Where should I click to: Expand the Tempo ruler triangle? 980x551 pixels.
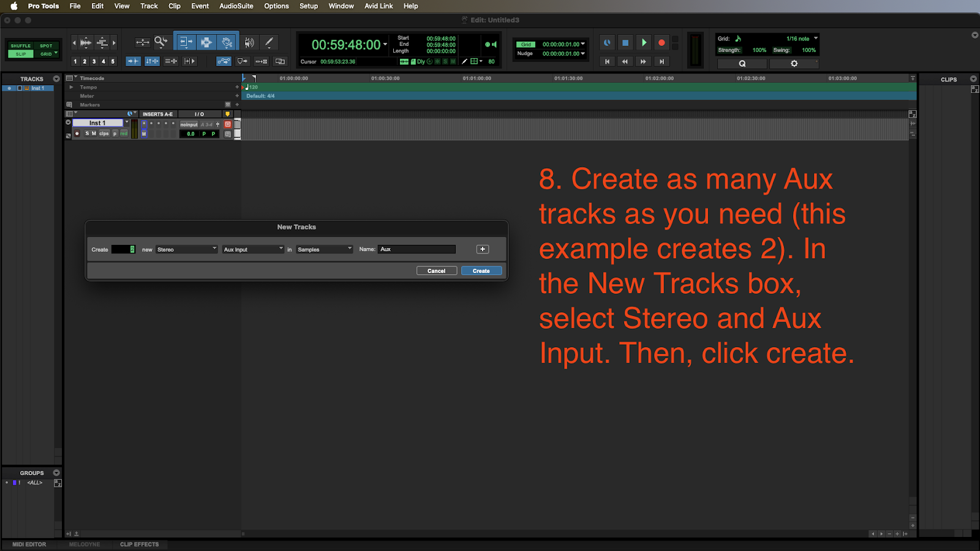coord(71,87)
